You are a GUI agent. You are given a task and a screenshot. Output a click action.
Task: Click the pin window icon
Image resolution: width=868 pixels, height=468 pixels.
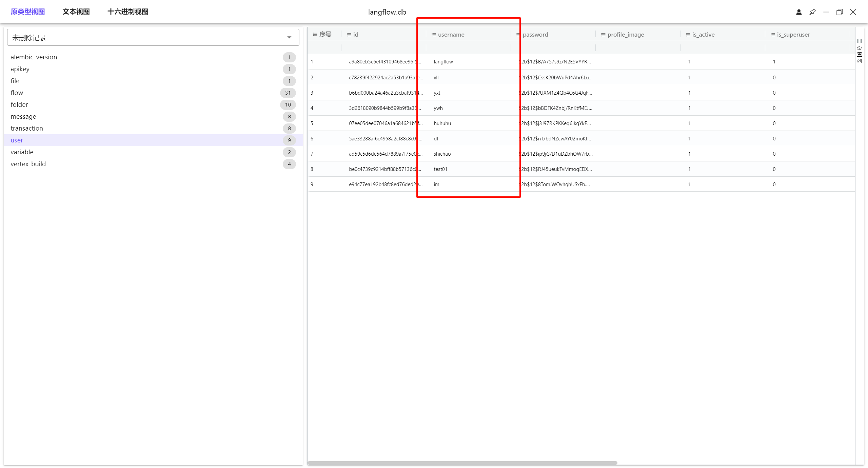(x=812, y=12)
